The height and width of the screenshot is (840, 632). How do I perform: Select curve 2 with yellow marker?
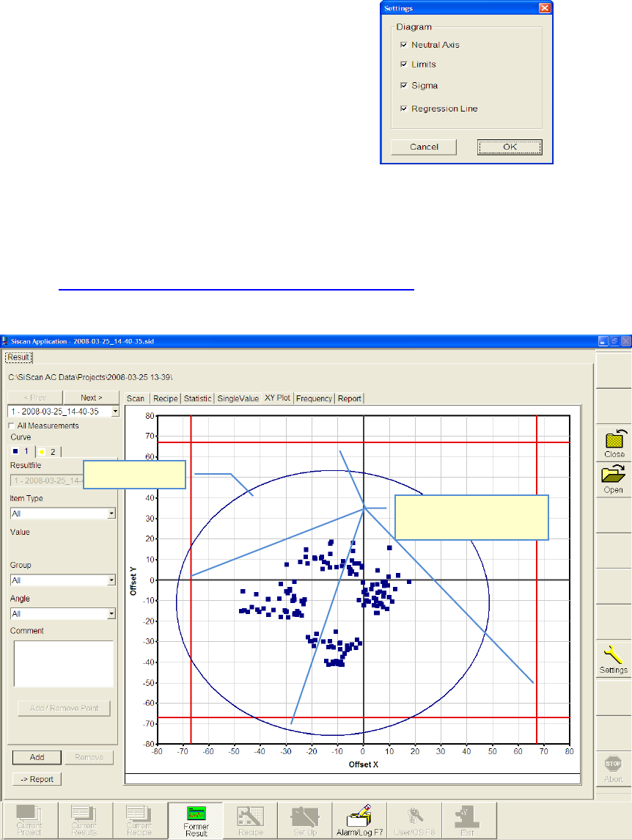point(48,452)
